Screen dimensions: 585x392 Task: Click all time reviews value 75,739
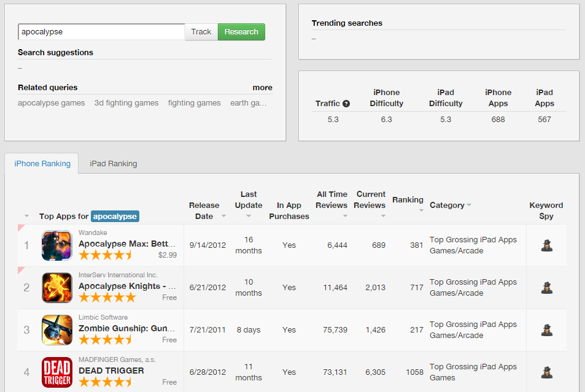tap(335, 330)
